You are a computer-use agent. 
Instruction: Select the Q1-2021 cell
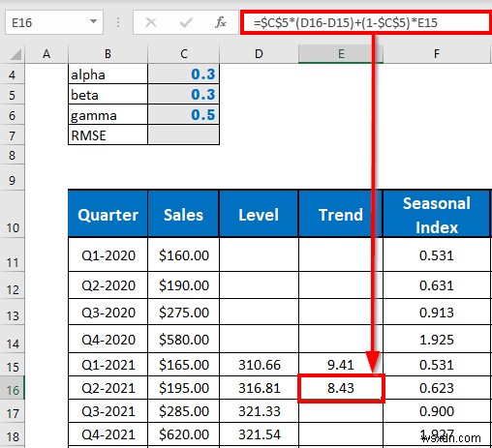pos(108,365)
